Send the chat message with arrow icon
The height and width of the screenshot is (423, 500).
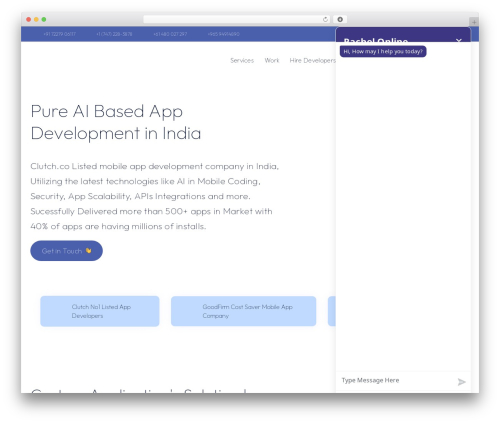pos(461,382)
